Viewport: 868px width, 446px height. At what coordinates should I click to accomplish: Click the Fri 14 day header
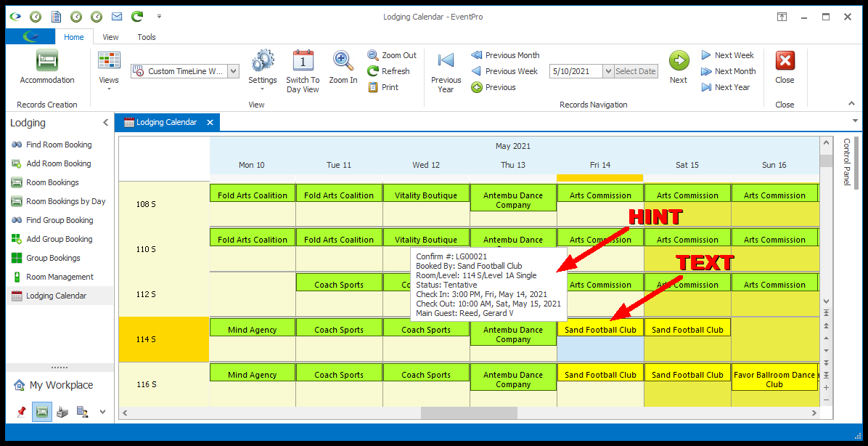(600, 165)
